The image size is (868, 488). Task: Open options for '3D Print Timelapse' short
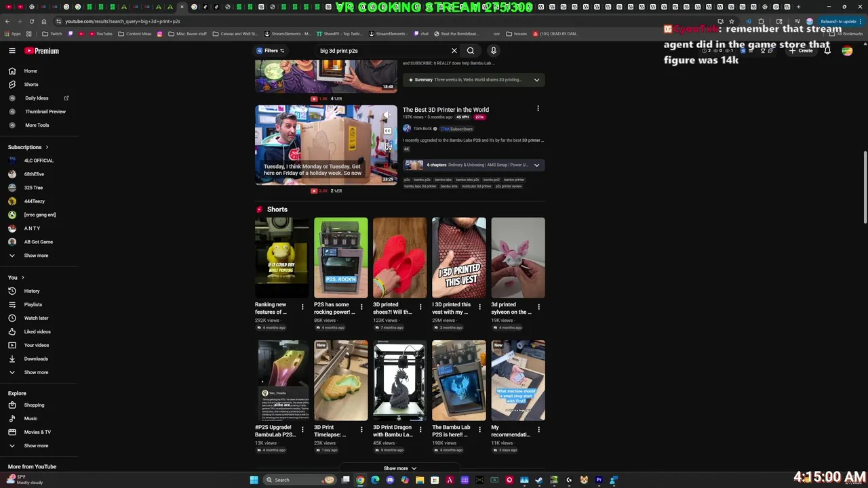(x=361, y=430)
